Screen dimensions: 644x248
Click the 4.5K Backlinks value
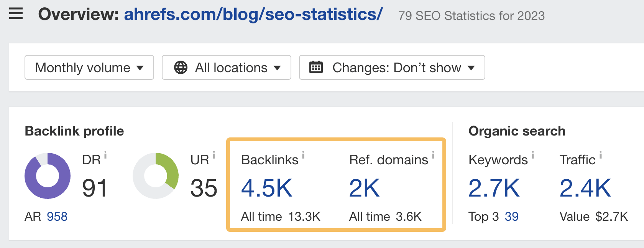click(x=266, y=188)
